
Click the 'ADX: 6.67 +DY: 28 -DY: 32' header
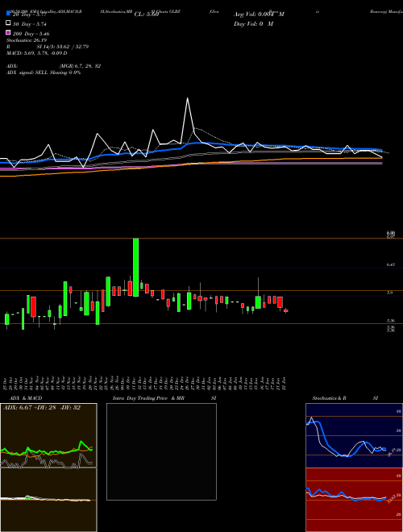tap(42, 408)
